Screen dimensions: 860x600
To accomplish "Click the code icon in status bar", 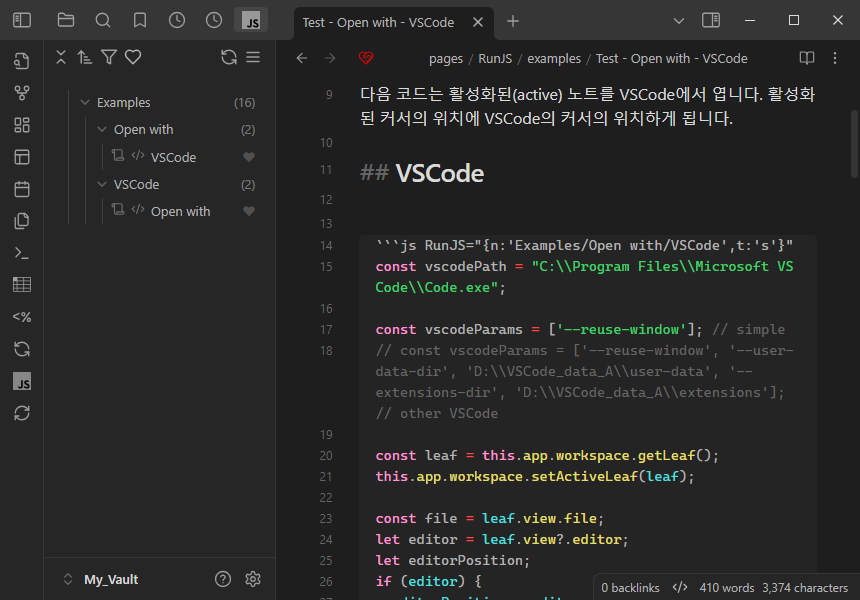I will pos(680,587).
